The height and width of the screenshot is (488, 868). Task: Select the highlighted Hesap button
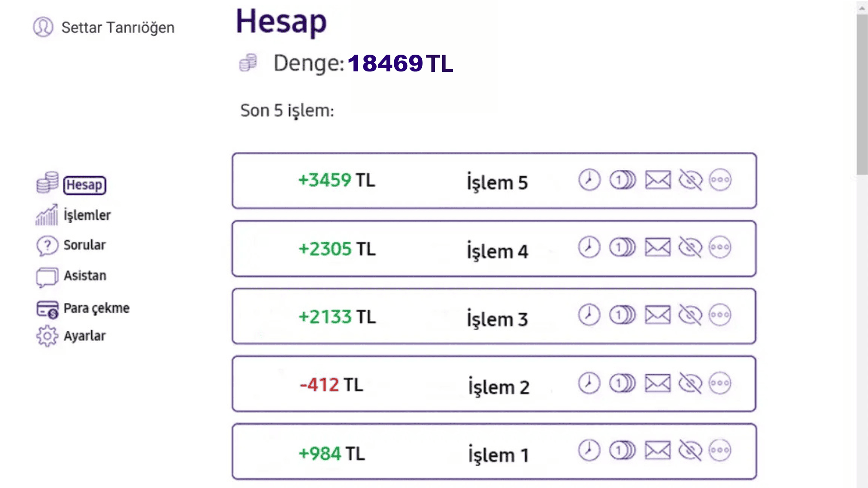[x=85, y=185]
